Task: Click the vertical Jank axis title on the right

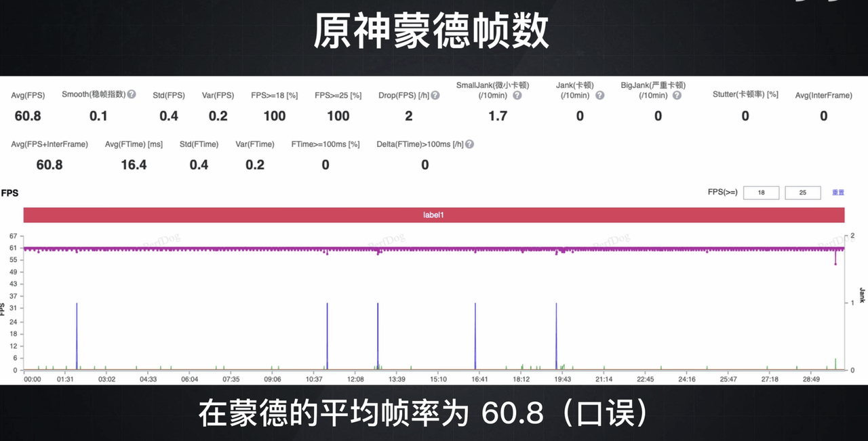Action: point(862,295)
